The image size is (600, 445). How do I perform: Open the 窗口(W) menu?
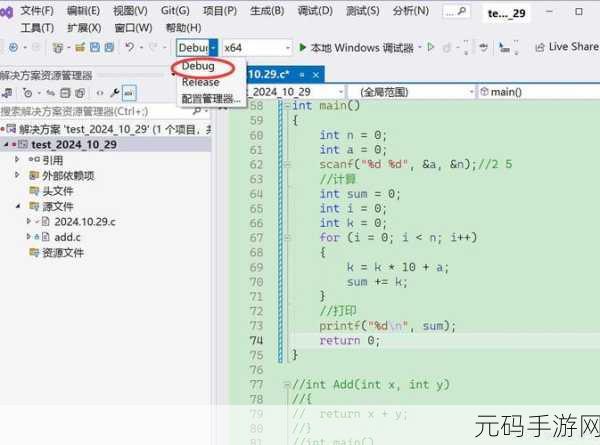[x=133, y=28]
